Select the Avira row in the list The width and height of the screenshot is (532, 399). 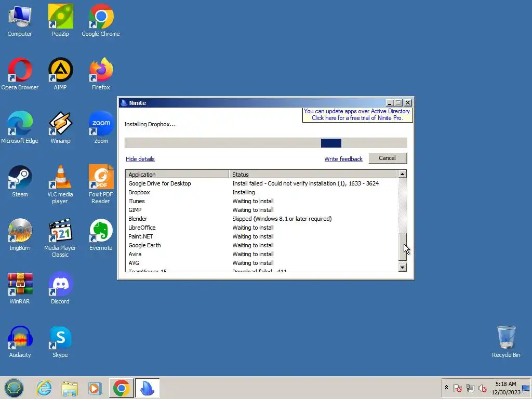click(261, 254)
